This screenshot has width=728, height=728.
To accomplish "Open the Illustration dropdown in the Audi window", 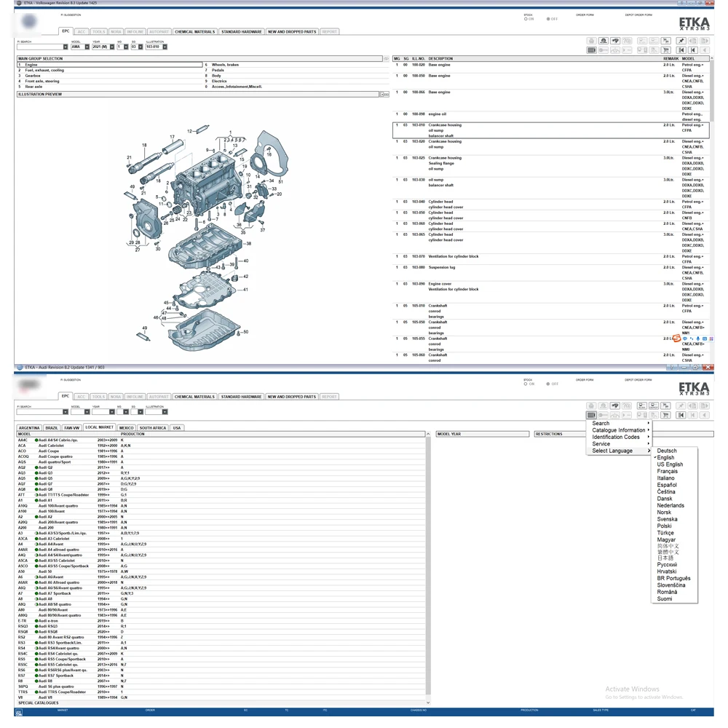I will click(x=165, y=412).
